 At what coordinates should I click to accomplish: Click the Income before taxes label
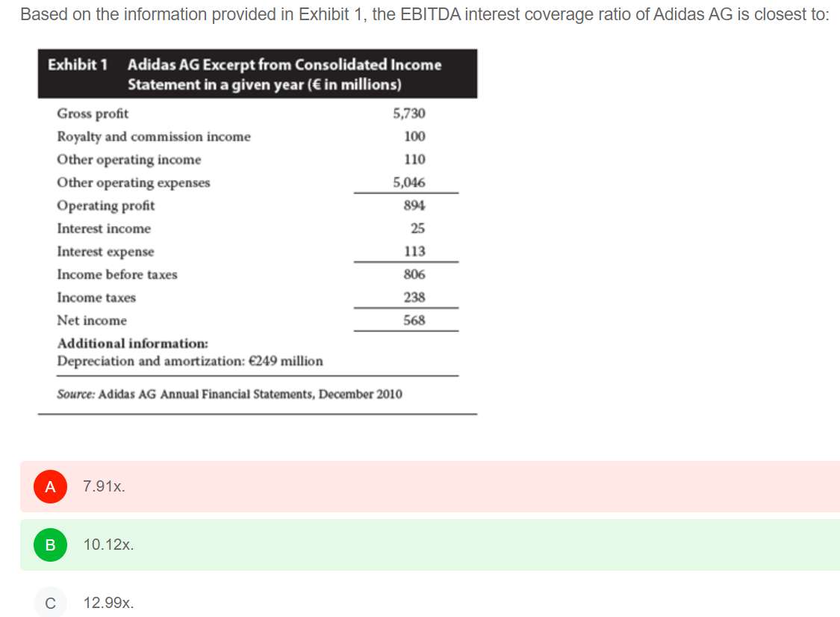point(117,275)
